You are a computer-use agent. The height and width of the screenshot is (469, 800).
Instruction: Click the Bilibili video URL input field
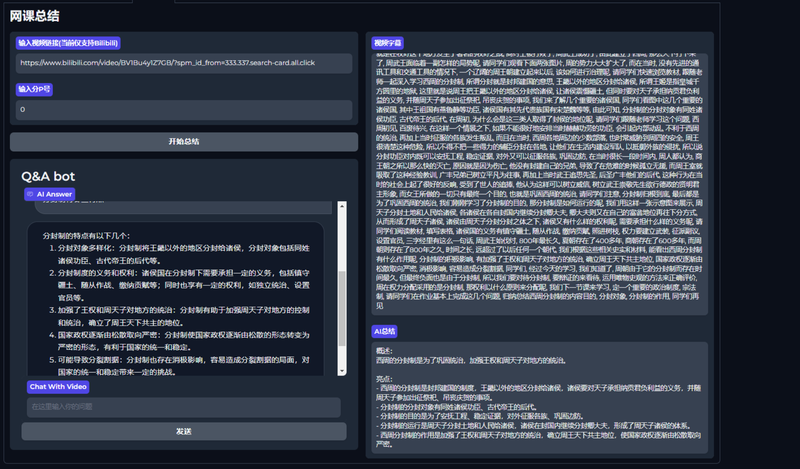point(184,63)
